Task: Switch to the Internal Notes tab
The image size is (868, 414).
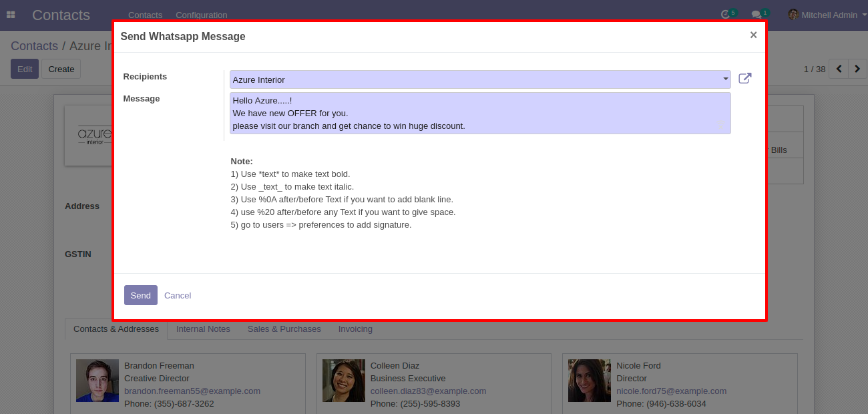Action: click(x=203, y=329)
